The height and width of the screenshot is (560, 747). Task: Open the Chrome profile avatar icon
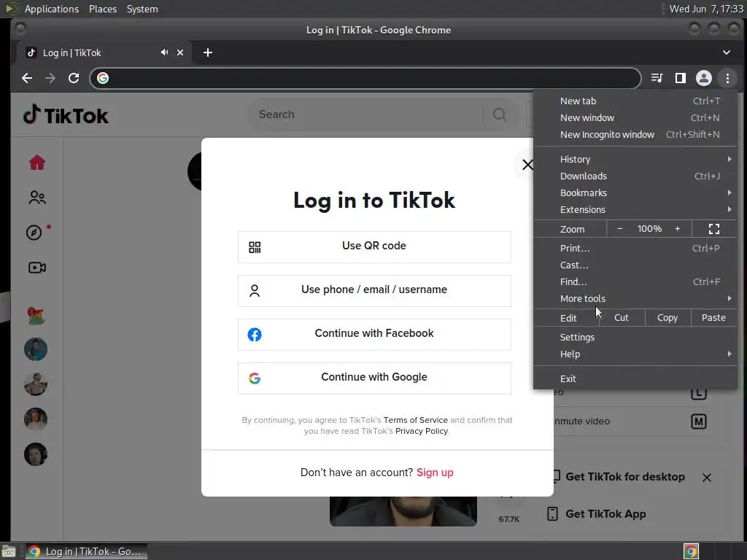(x=704, y=78)
